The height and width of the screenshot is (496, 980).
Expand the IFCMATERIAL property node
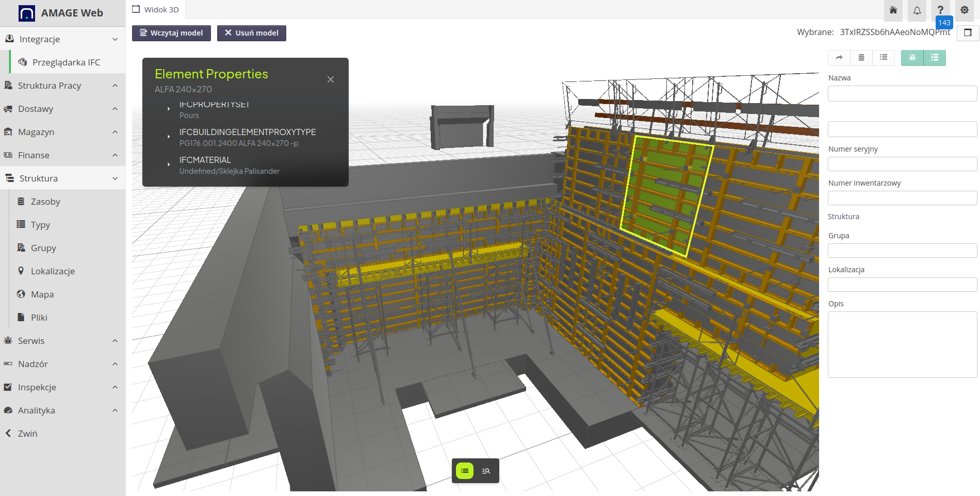point(169,164)
